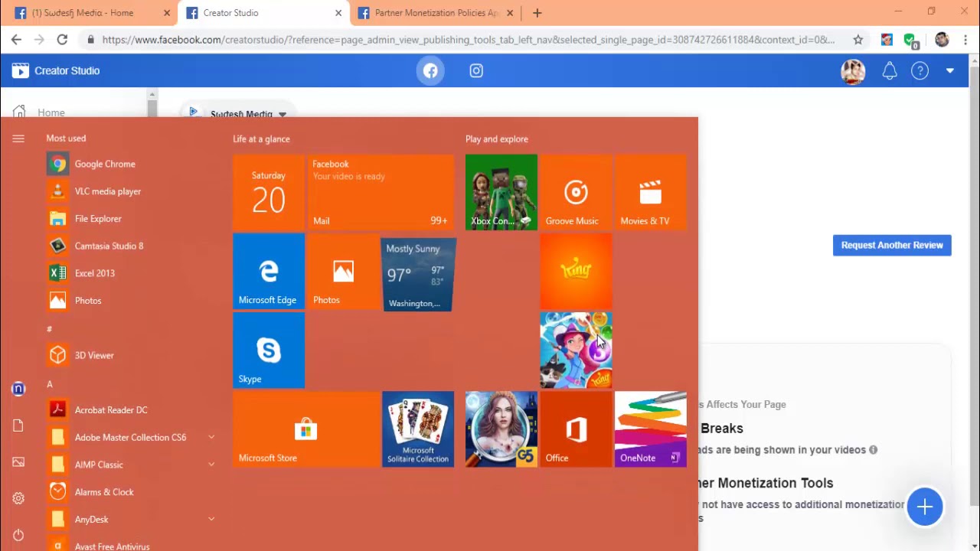Jump to the A letter section header
The width and height of the screenshot is (980, 551).
tap(50, 384)
